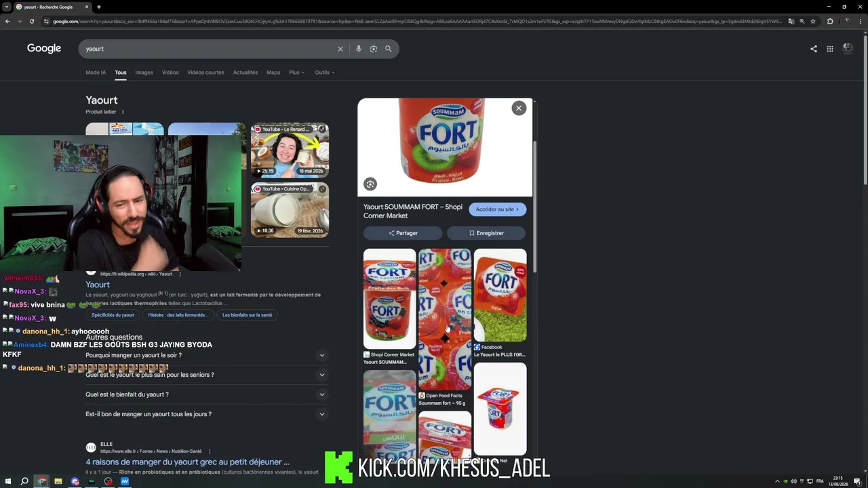
Task: Reload the current page
Action: (x=31, y=21)
